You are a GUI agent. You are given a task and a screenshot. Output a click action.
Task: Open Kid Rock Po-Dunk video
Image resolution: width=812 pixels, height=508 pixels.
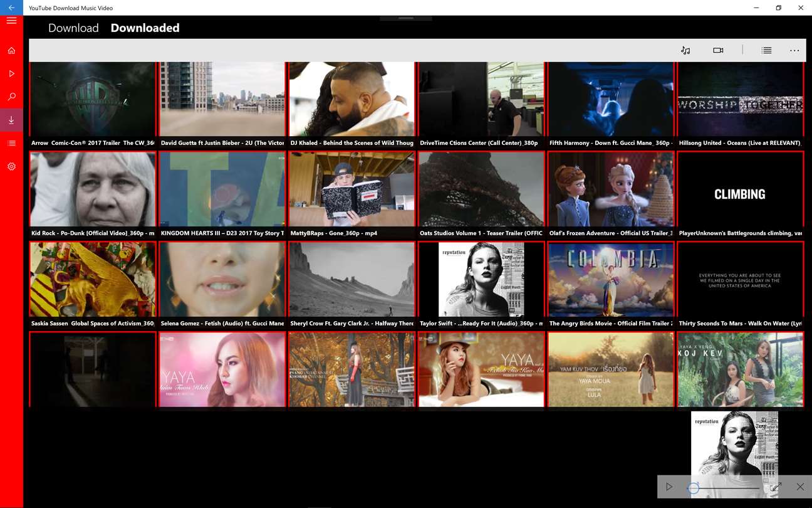[x=92, y=195]
